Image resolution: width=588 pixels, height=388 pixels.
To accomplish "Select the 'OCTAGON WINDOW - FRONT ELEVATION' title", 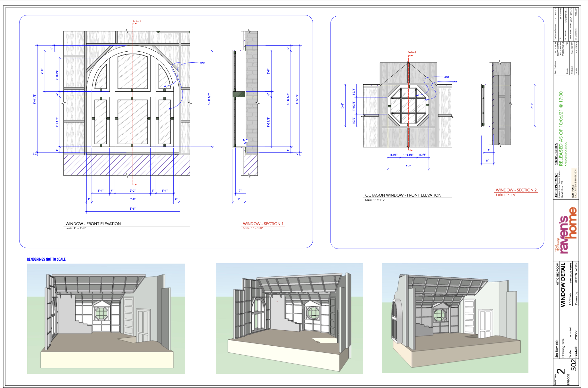I will point(403,195).
